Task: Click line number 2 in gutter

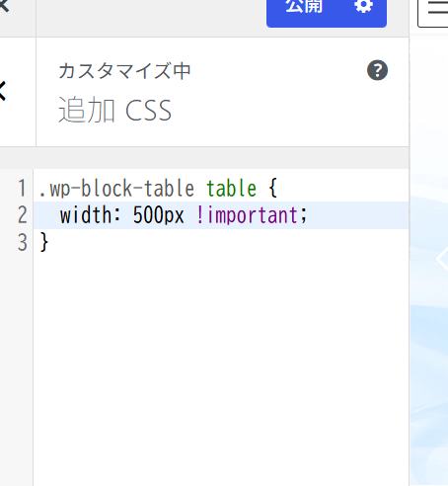Action: click(23, 215)
